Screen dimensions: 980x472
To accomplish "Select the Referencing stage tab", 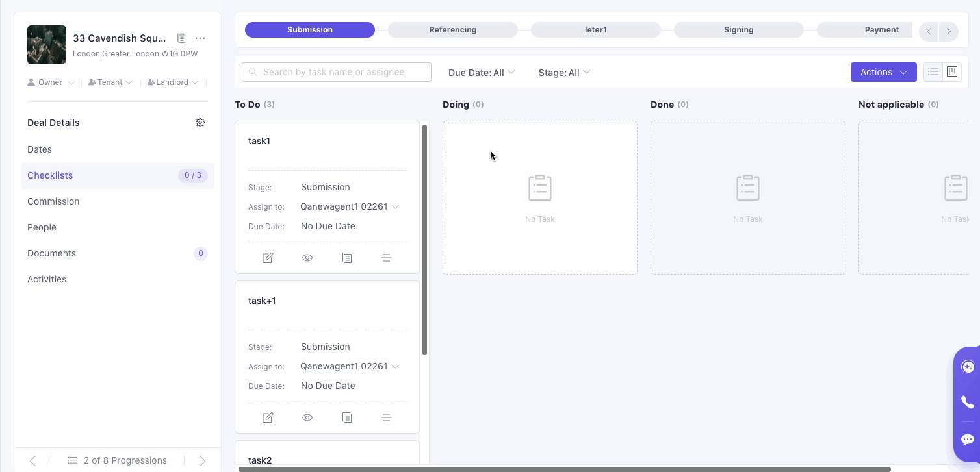I will [x=453, y=30].
